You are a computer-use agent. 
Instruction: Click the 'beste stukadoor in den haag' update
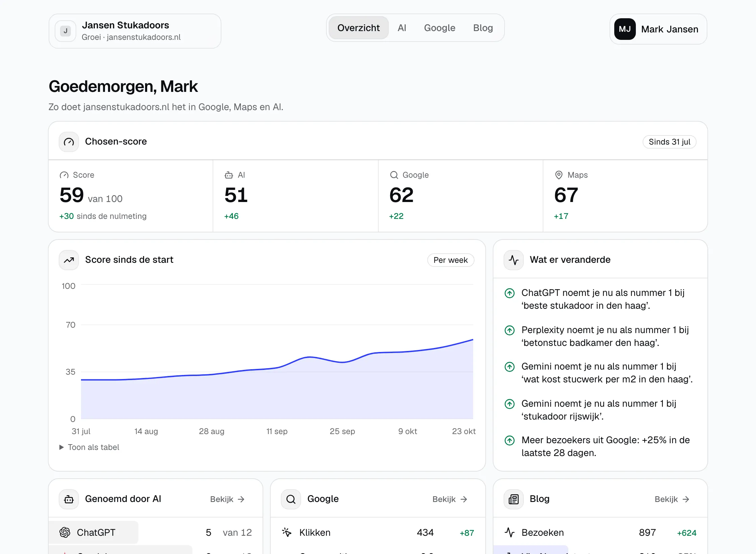click(603, 299)
